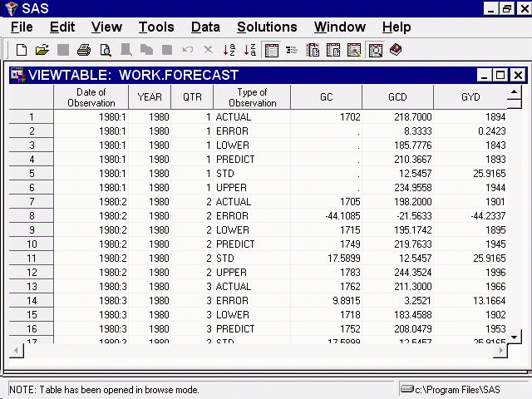Open the Data menu
This screenshot has width=532, height=399.
click(205, 27)
